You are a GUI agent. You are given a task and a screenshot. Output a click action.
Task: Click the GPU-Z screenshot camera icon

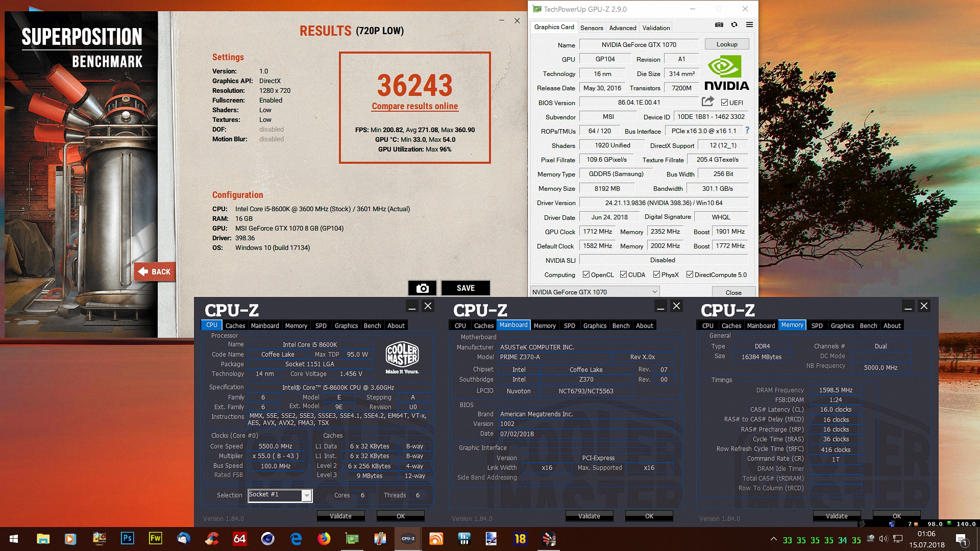tap(719, 24)
